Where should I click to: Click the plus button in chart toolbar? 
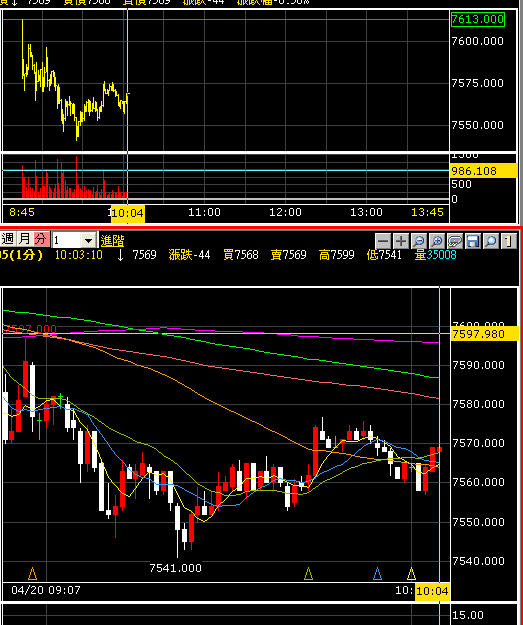(x=401, y=241)
